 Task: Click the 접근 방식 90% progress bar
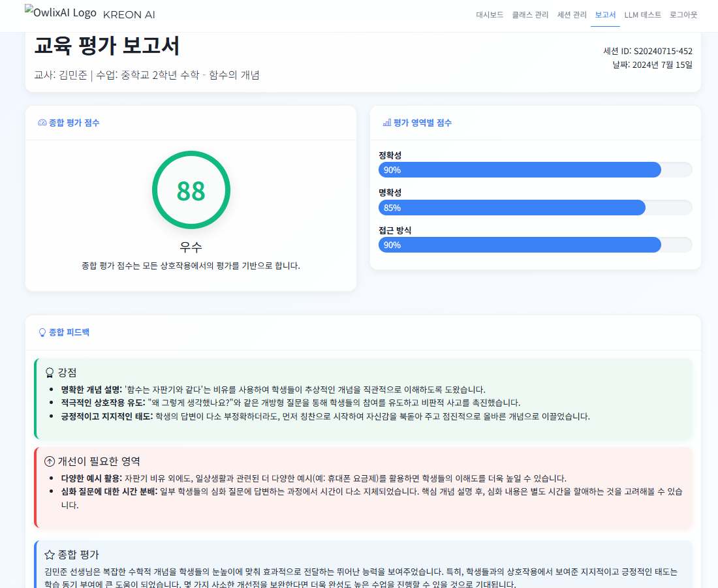tap(535, 245)
